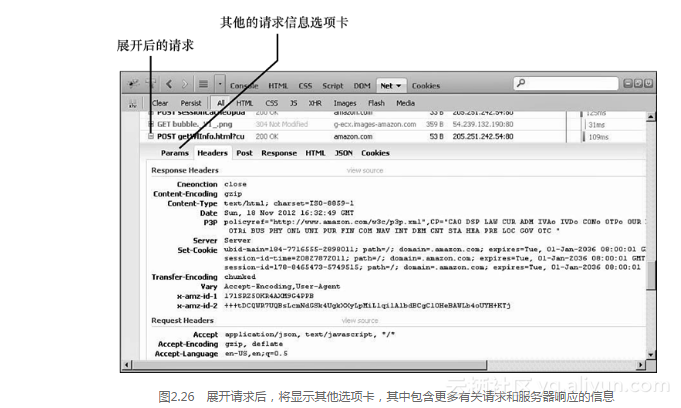
Task: Click the Vary header value
Action: click(x=282, y=286)
